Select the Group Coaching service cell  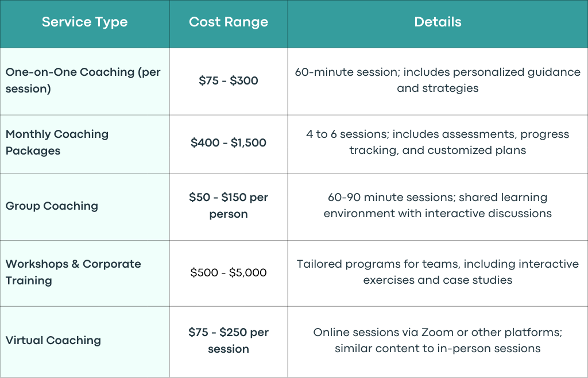coord(85,207)
